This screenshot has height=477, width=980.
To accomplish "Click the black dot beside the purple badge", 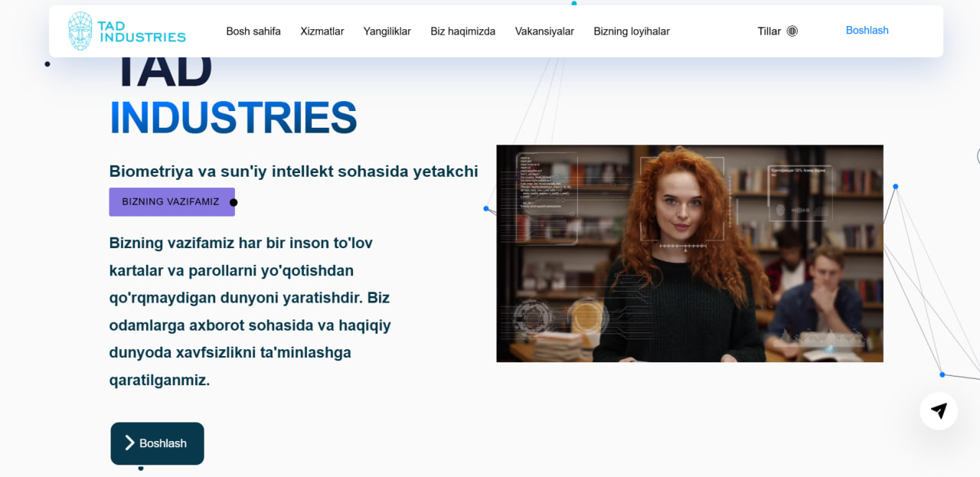I will (234, 203).
